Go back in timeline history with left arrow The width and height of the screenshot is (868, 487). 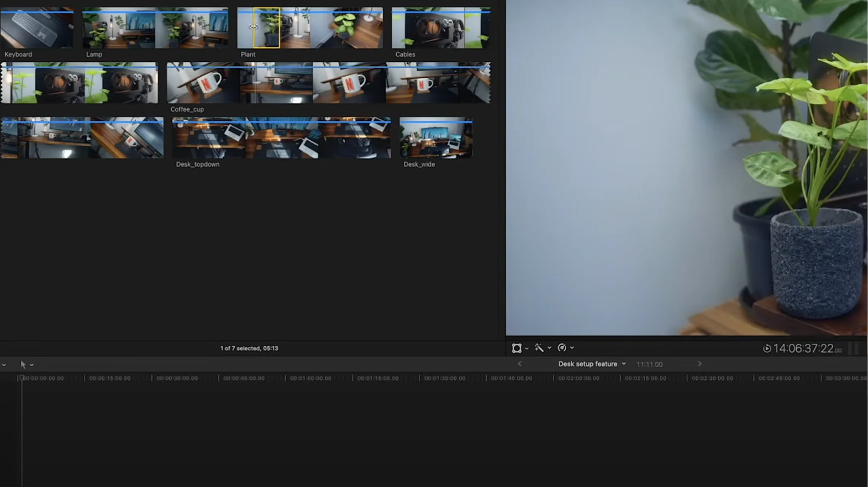coord(520,364)
